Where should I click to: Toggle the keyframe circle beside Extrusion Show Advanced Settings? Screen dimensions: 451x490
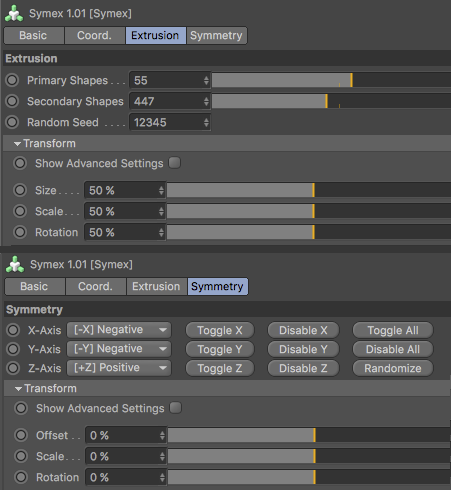coord(20,163)
